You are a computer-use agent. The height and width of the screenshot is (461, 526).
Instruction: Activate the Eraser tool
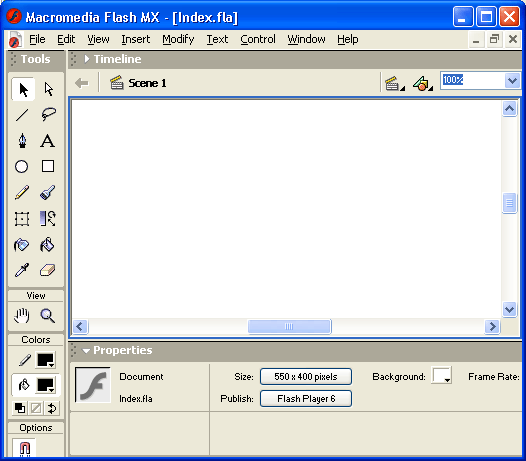[47, 270]
